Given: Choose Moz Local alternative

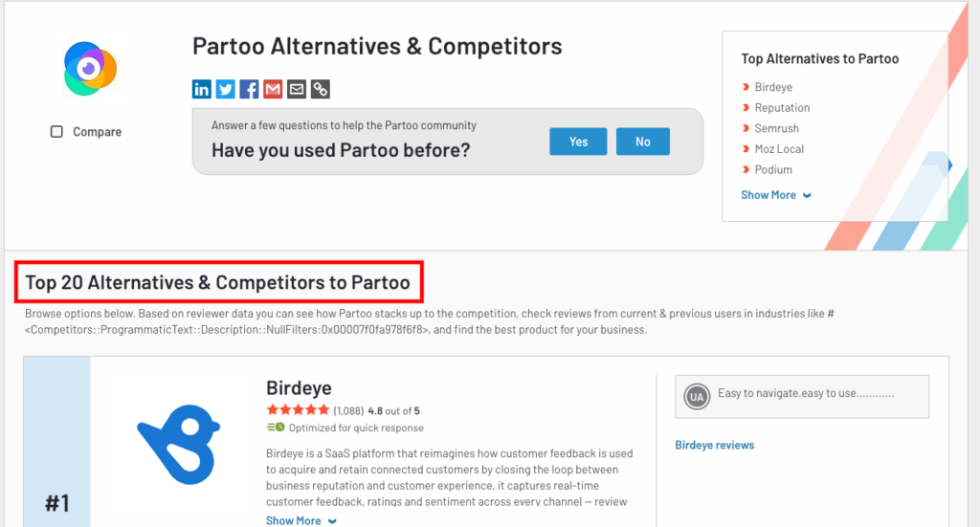Looking at the screenshot, I should [x=779, y=148].
